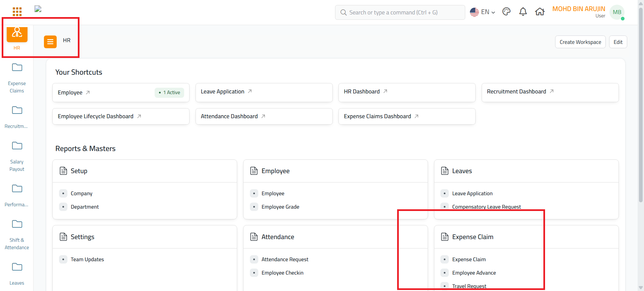
Task: Go to home via house icon
Action: (540, 12)
